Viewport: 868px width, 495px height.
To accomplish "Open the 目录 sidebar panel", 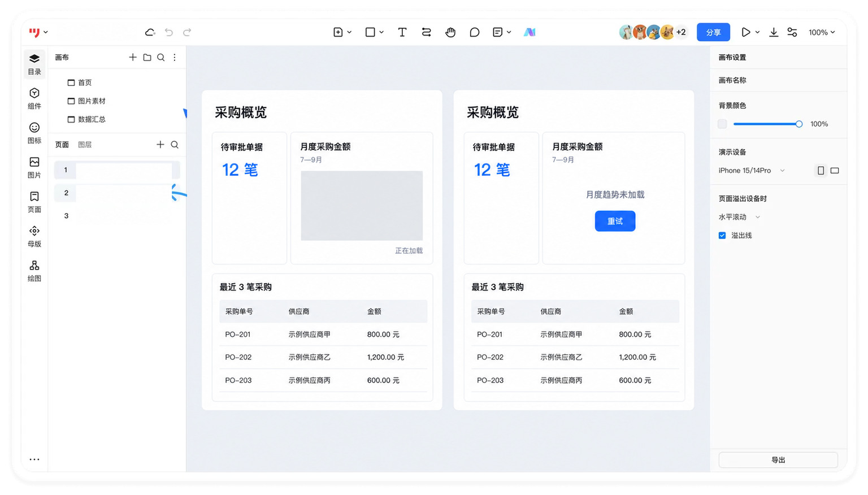I will click(34, 64).
